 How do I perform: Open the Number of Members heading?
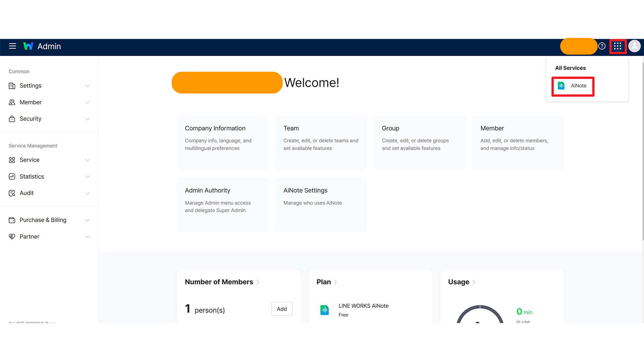[x=219, y=282]
